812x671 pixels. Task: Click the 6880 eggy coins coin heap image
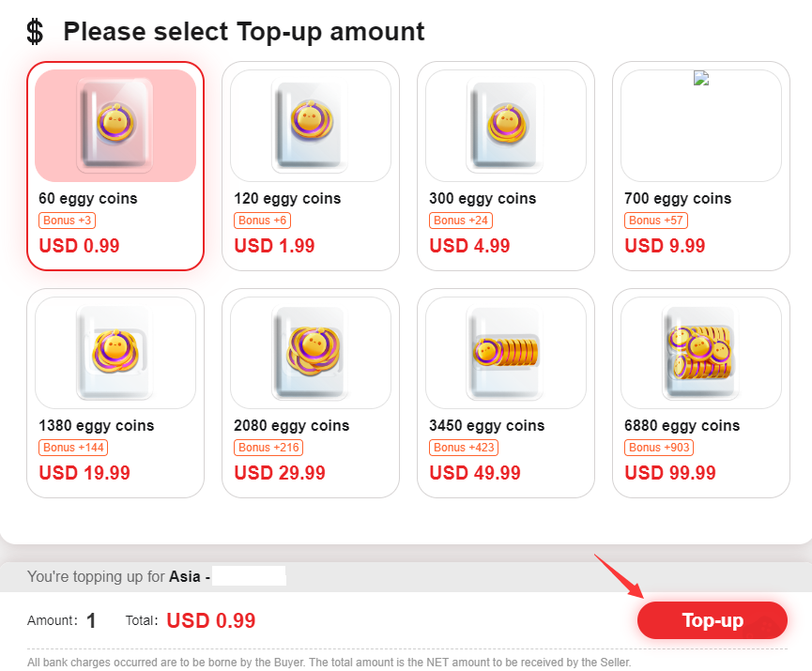(x=700, y=353)
